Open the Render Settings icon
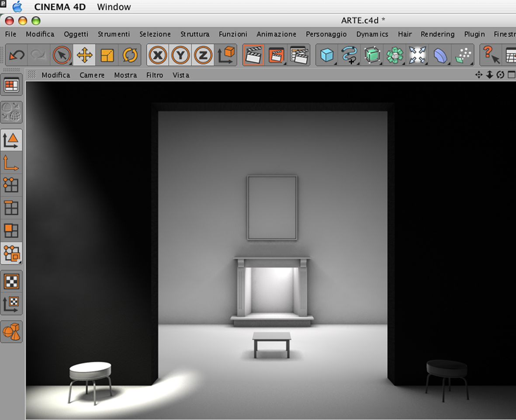The height and width of the screenshot is (420, 516). [299, 55]
